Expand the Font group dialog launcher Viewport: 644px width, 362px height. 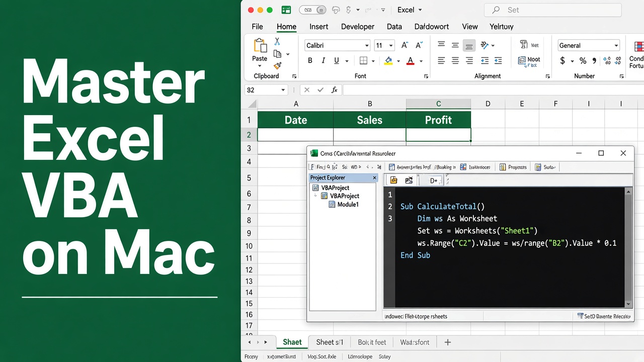click(426, 76)
